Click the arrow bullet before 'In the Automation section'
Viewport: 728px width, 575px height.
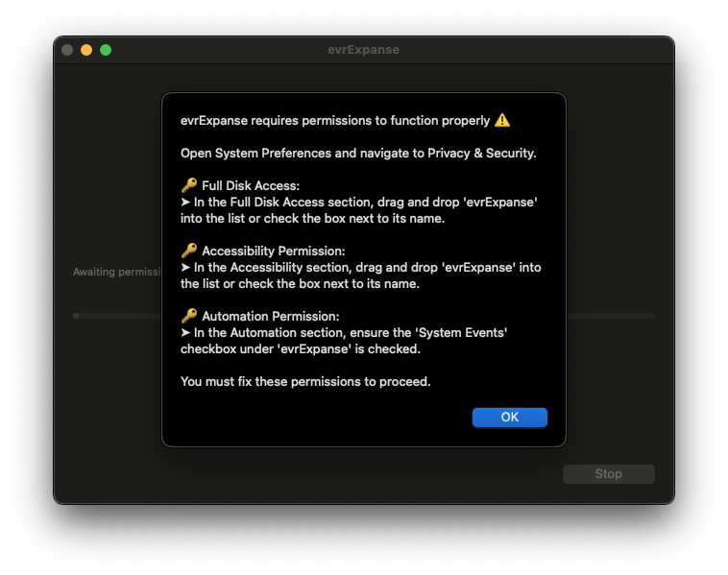click(x=185, y=332)
